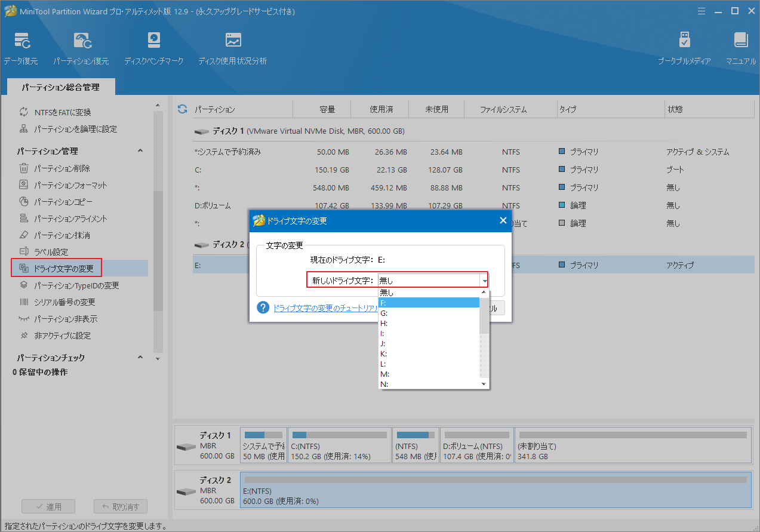Close the ドライブ文字の変更 dialog
The image size is (760, 532).
503,220
